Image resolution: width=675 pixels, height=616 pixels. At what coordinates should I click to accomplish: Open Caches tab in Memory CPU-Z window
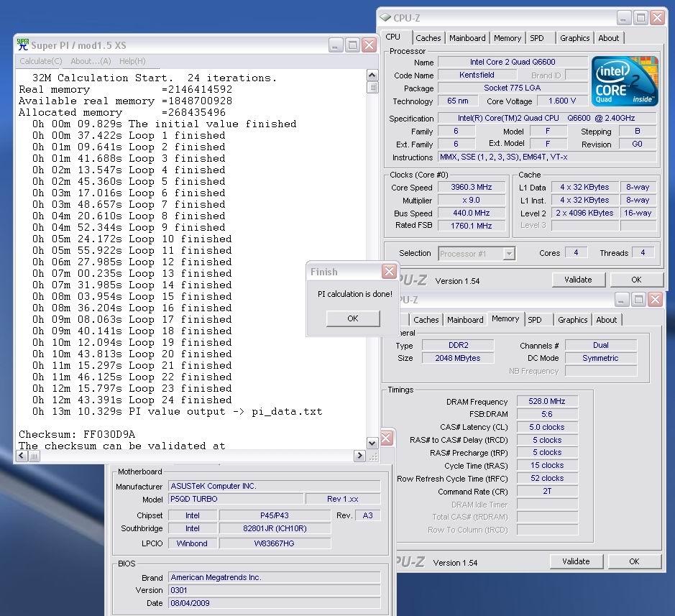tap(426, 320)
